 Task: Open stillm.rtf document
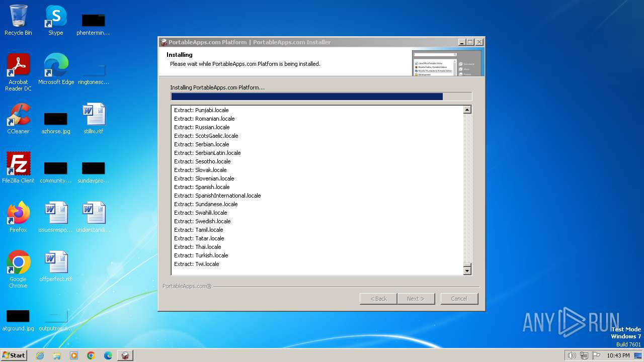tap(93, 119)
